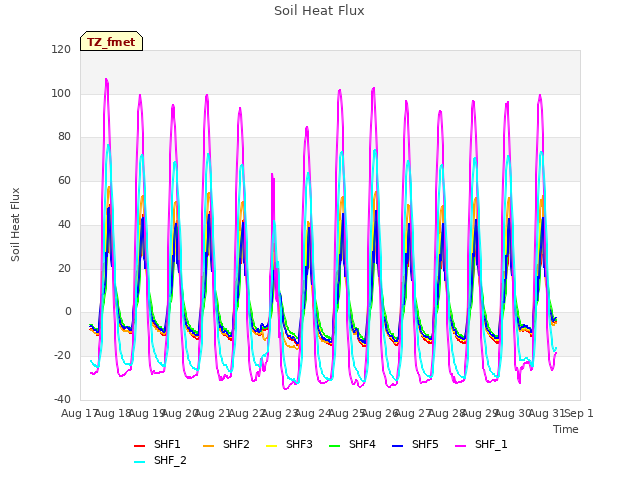Click the Aug 17 x-axis label
This screenshot has width=640, height=480.
[x=78, y=413]
